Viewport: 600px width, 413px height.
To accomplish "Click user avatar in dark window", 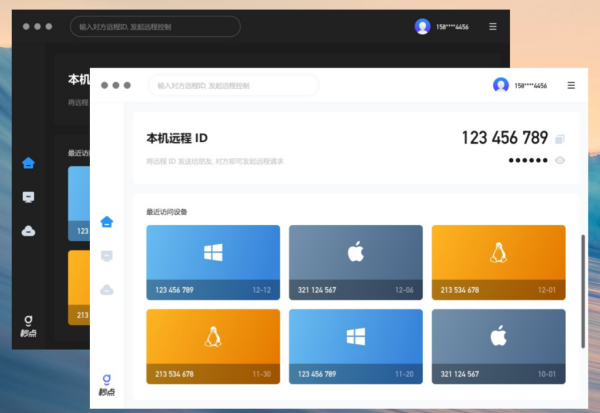I will pos(422,26).
